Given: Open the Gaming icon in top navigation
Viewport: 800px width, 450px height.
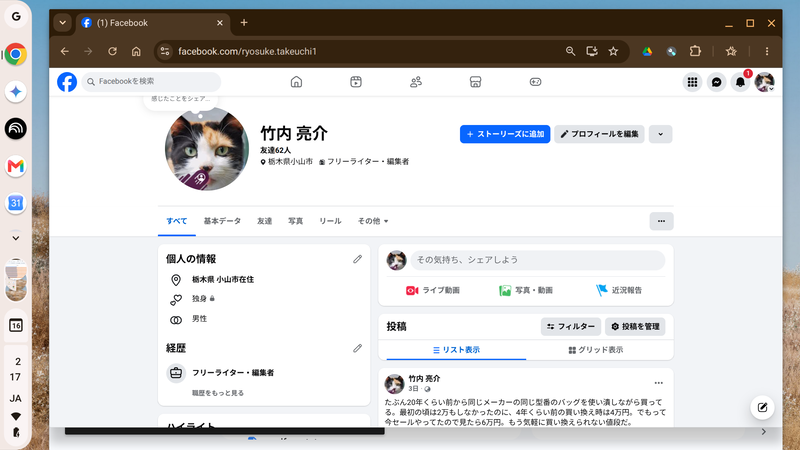Looking at the screenshot, I should click(x=535, y=82).
